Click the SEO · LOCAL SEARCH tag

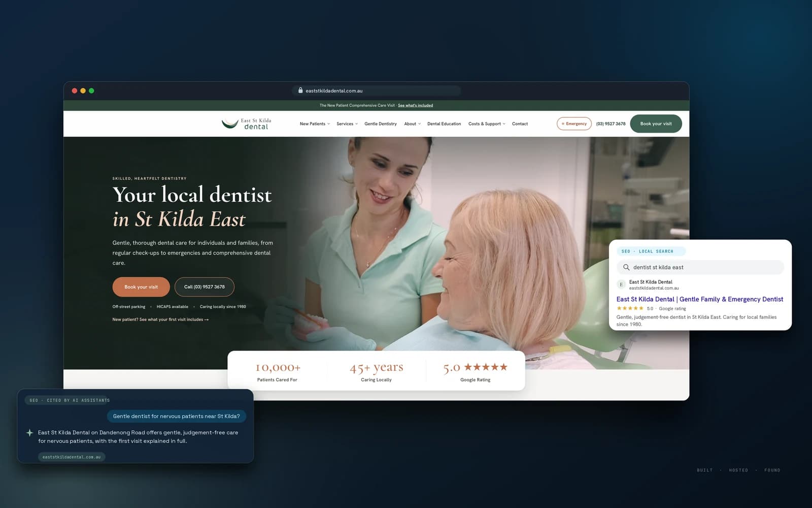coord(651,251)
